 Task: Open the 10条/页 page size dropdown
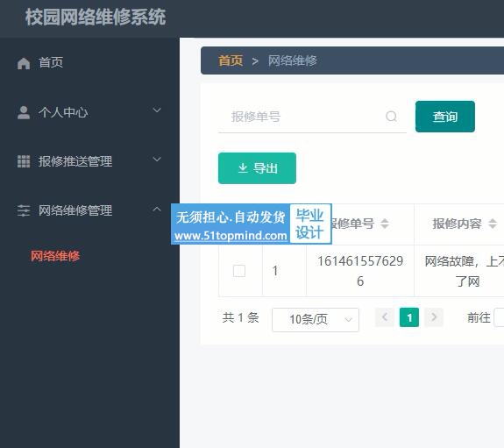316,320
